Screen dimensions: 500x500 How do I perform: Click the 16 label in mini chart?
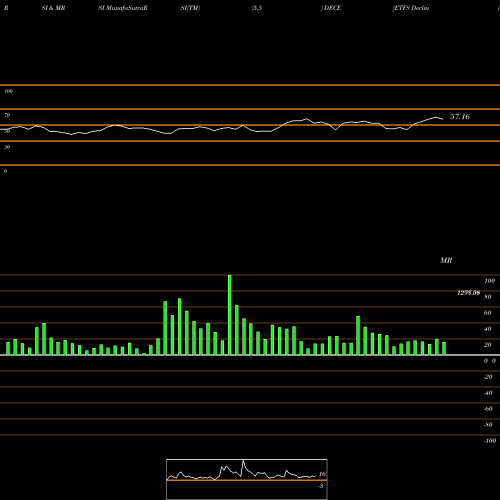(x=322, y=474)
